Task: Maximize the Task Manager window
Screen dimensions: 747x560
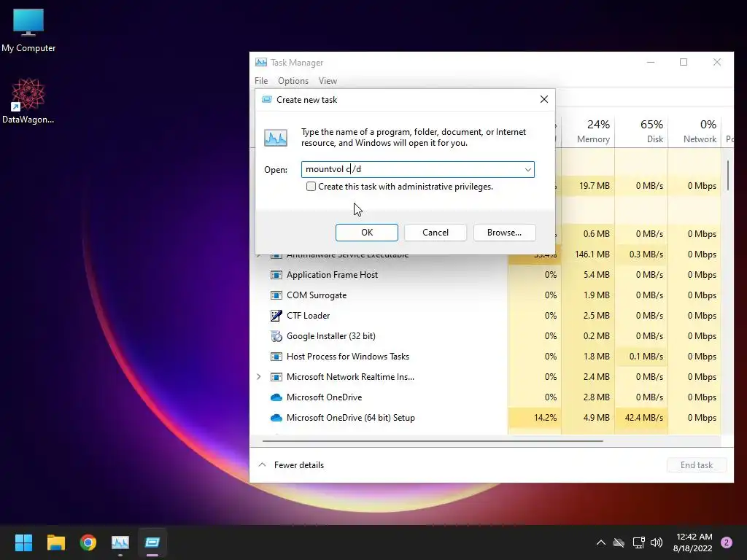Action: pos(684,62)
